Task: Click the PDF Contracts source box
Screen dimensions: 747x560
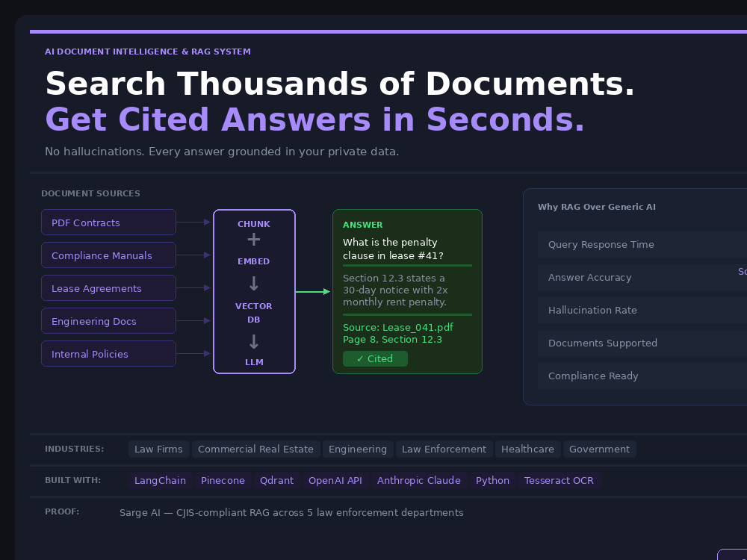Action: tap(108, 223)
